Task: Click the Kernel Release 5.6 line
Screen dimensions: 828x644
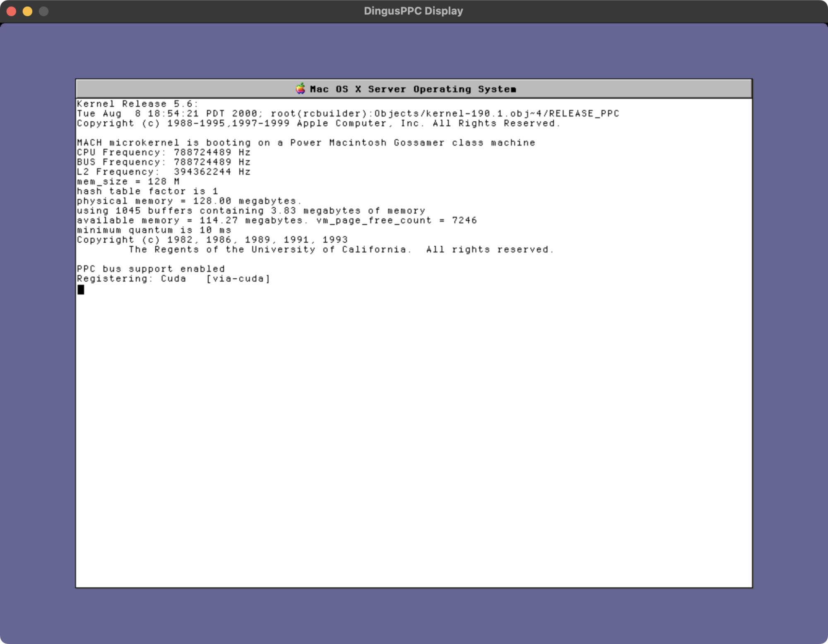Action: click(x=137, y=104)
